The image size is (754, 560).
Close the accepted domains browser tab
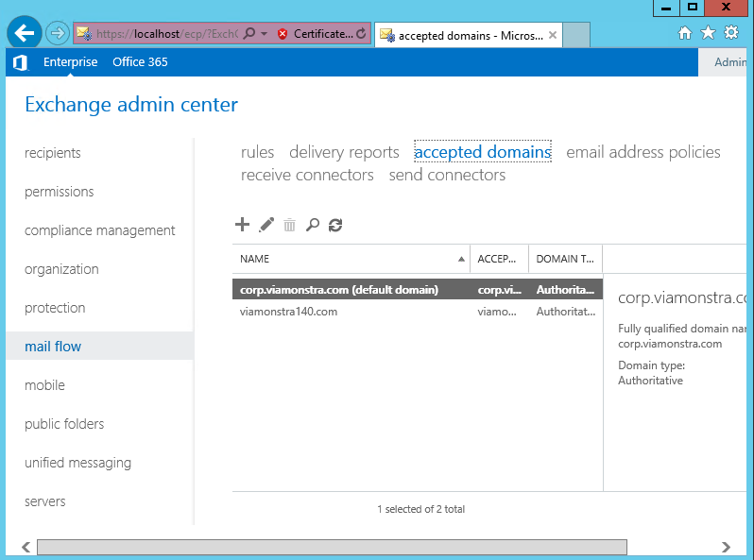(553, 35)
